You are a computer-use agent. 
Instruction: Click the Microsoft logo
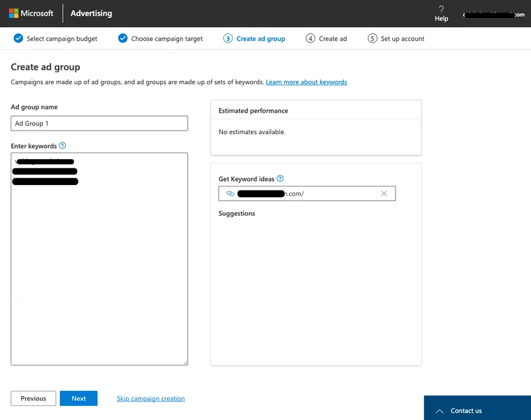(14, 13)
